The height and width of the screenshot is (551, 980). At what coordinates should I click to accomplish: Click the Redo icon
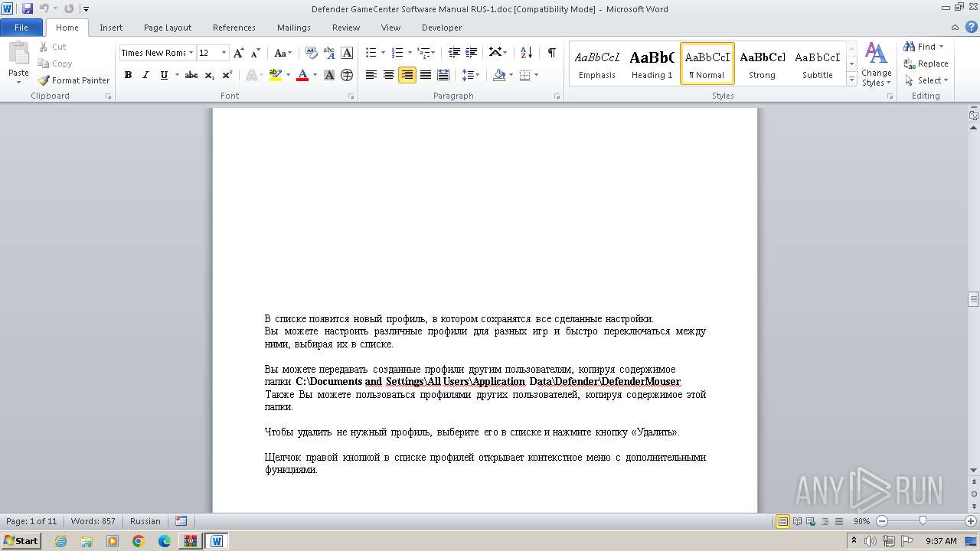point(69,8)
